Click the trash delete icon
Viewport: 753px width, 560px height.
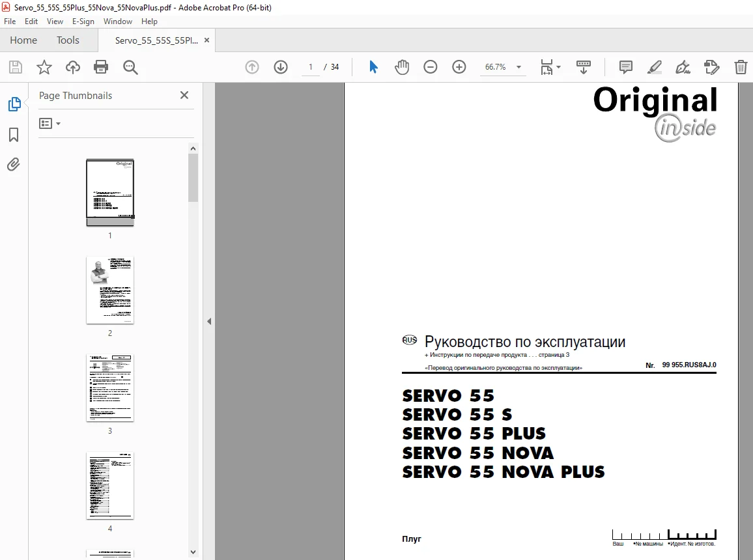pyautogui.click(x=741, y=67)
